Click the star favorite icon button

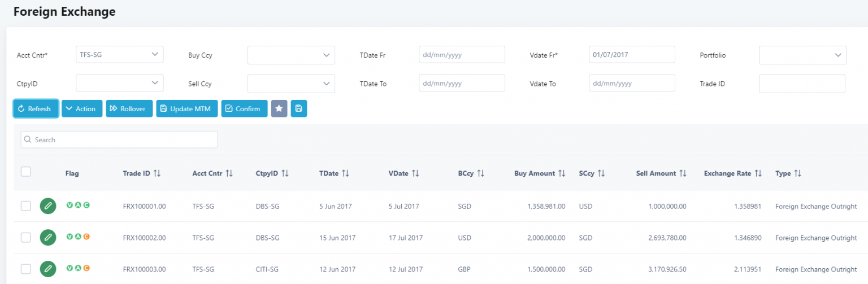pos(279,109)
